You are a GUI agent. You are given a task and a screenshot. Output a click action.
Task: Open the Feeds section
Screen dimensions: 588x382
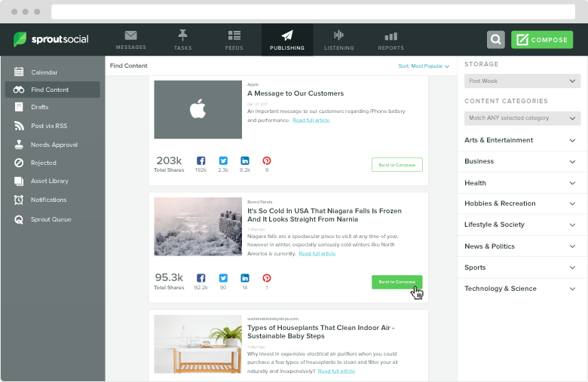point(234,40)
